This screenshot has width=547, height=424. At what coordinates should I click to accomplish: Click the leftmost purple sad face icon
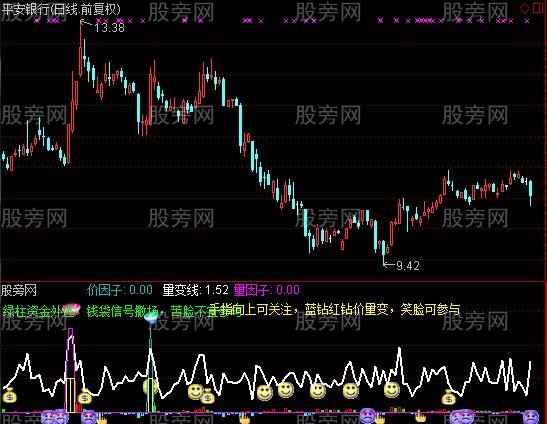48,418
